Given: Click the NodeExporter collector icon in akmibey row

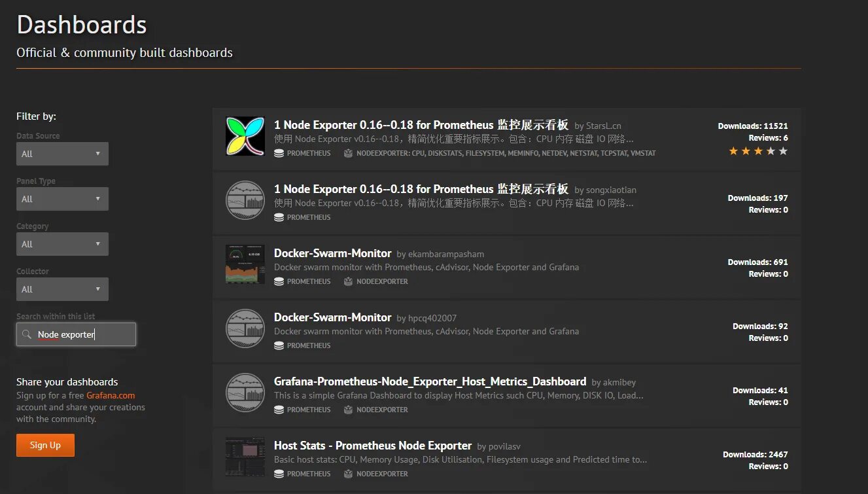Looking at the screenshot, I should point(348,410).
